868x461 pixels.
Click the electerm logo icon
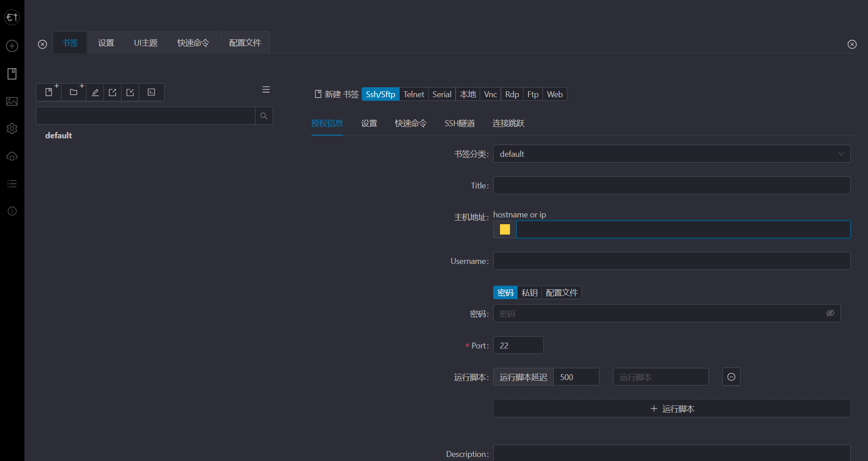(x=12, y=18)
